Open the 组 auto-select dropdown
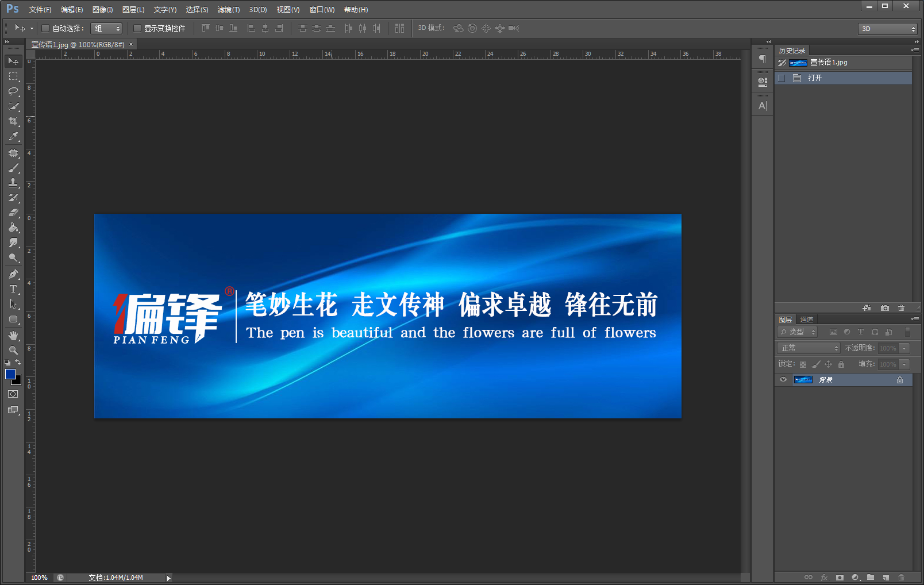The width and height of the screenshot is (924, 585). [x=106, y=28]
